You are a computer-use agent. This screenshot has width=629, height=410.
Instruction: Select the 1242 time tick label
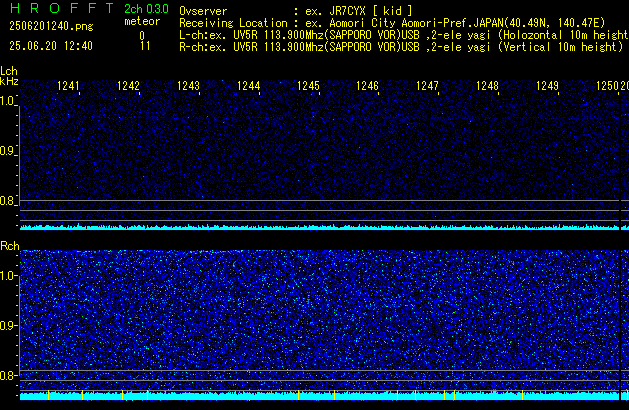tap(128, 86)
